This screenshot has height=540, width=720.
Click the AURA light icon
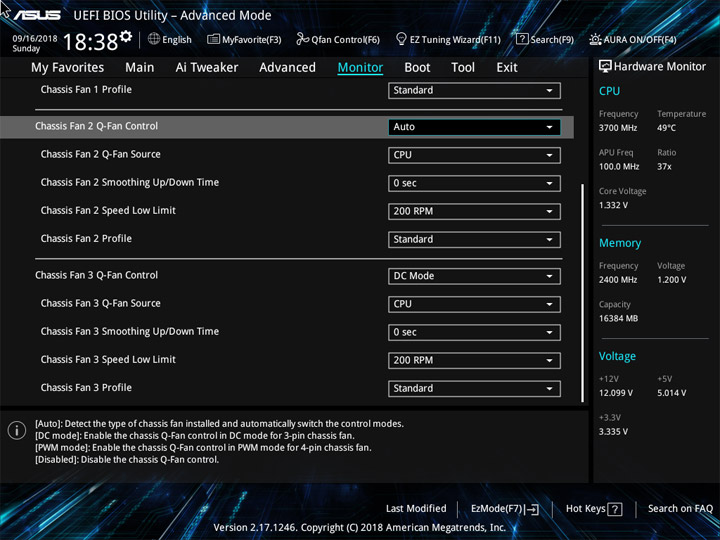pos(595,39)
